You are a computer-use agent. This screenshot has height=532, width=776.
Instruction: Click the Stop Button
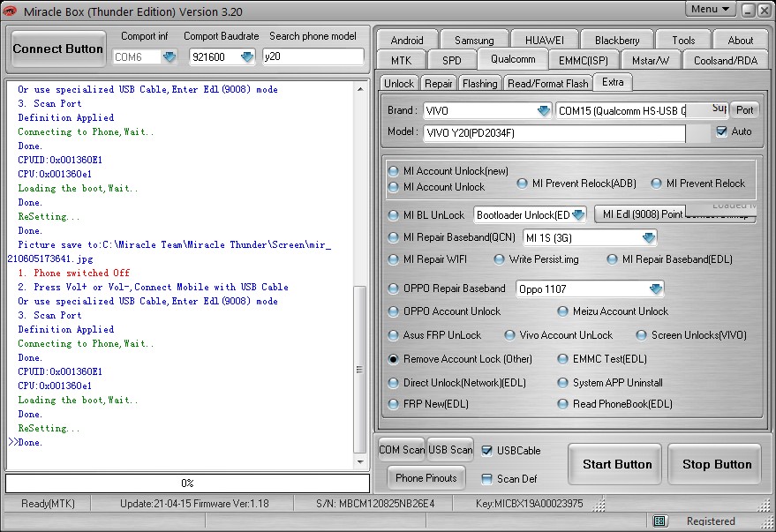pyautogui.click(x=716, y=464)
